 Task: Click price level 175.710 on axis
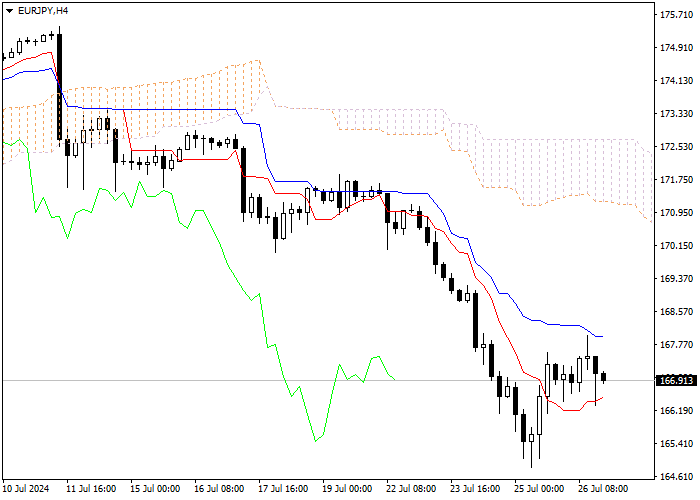point(676,15)
